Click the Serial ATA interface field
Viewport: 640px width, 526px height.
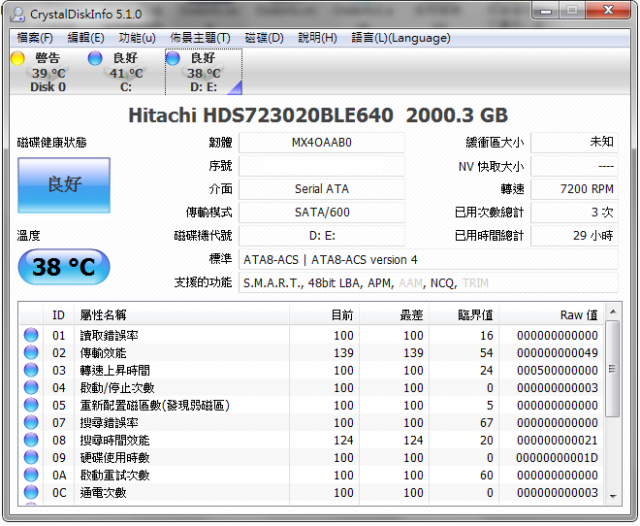point(322,189)
